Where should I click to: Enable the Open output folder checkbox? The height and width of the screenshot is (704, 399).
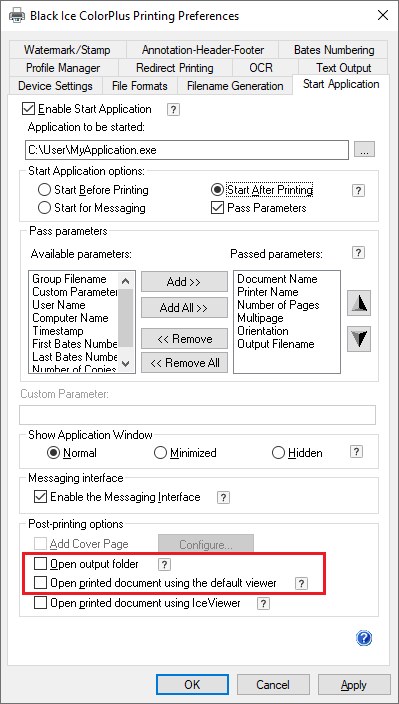point(41,563)
